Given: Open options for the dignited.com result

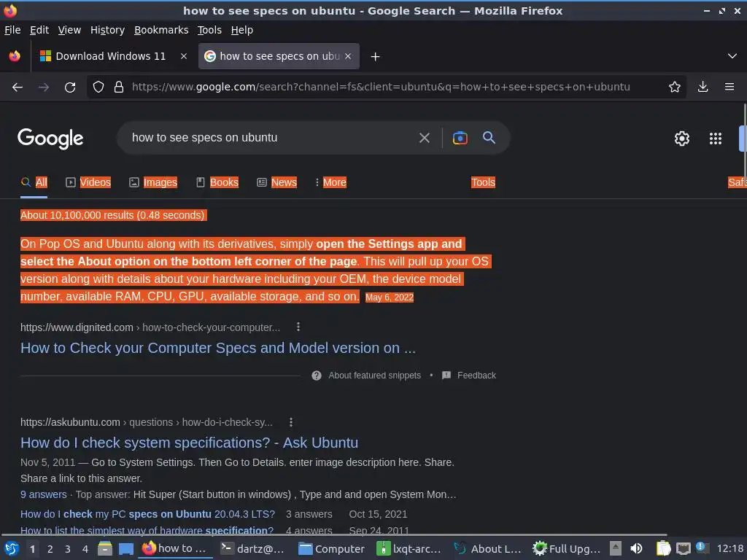Looking at the screenshot, I should [298, 327].
